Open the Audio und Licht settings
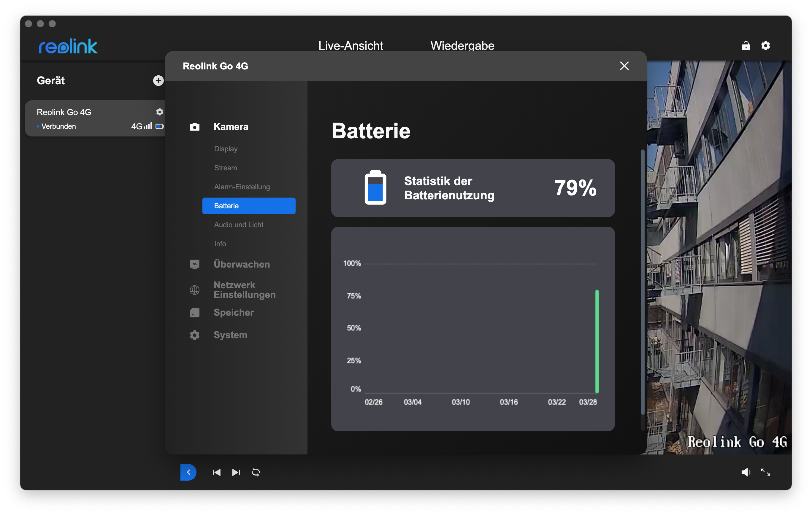The height and width of the screenshot is (515, 812). point(238,225)
